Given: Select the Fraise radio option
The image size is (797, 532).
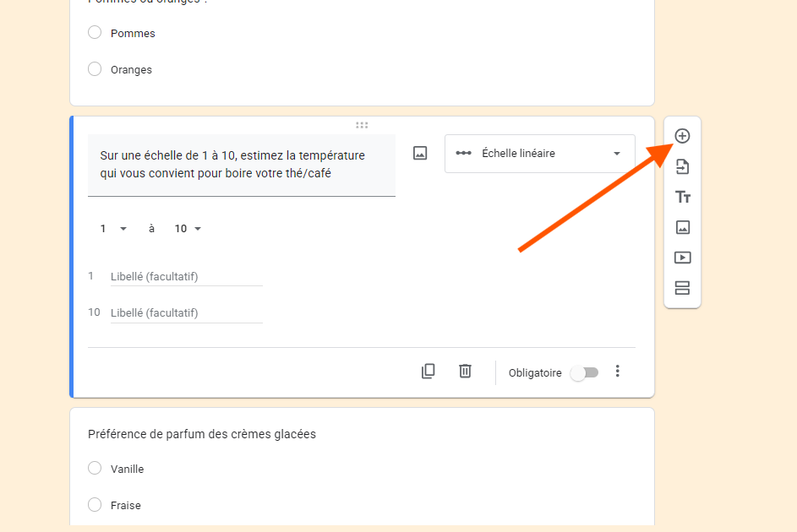Looking at the screenshot, I should [95, 505].
